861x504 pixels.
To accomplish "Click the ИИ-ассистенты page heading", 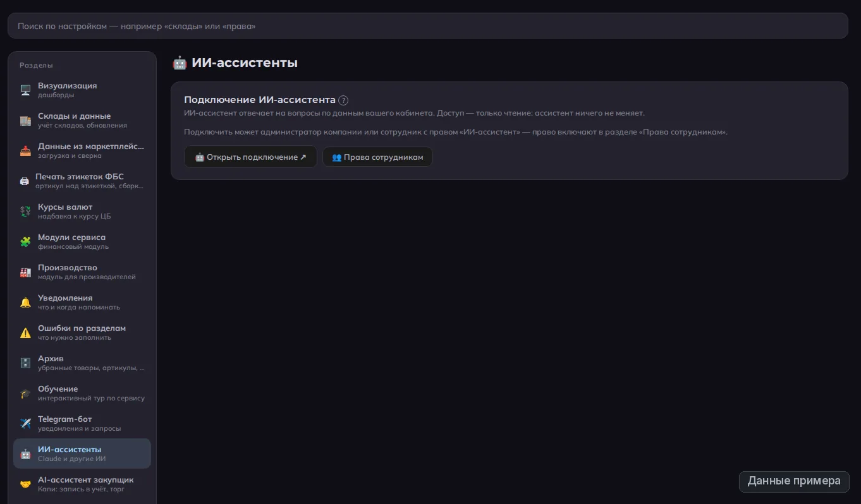I will point(235,63).
